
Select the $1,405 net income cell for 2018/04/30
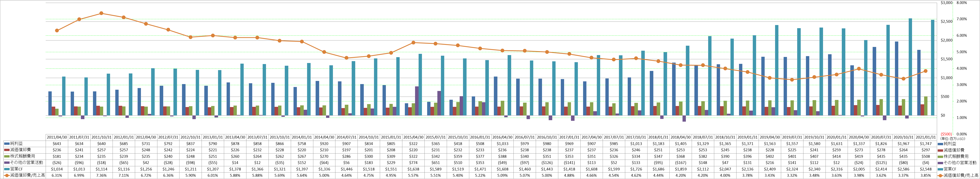pos(681,144)
